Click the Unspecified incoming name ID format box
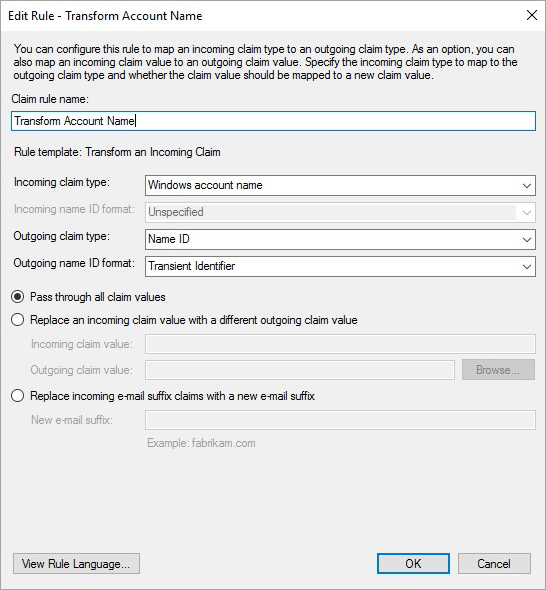 (x=340, y=212)
